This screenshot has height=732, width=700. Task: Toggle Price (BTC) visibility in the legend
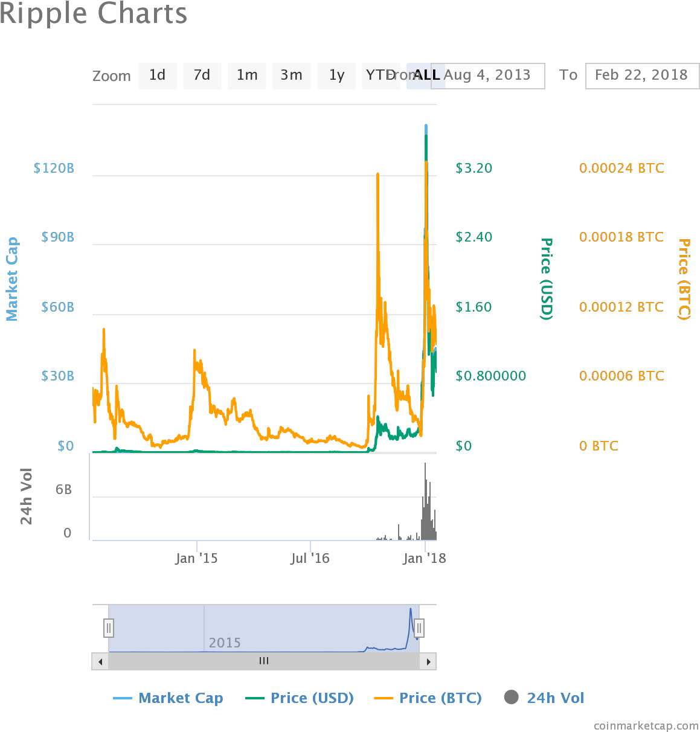coord(428,698)
